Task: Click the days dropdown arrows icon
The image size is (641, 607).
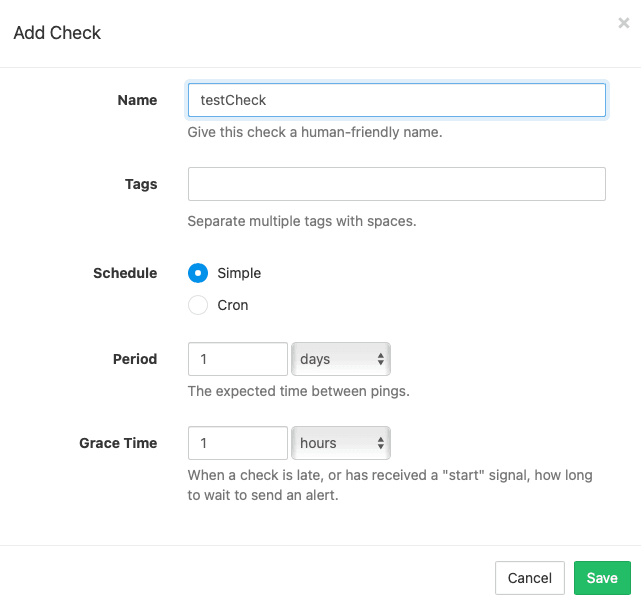Action: pyautogui.click(x=381, y=359)
